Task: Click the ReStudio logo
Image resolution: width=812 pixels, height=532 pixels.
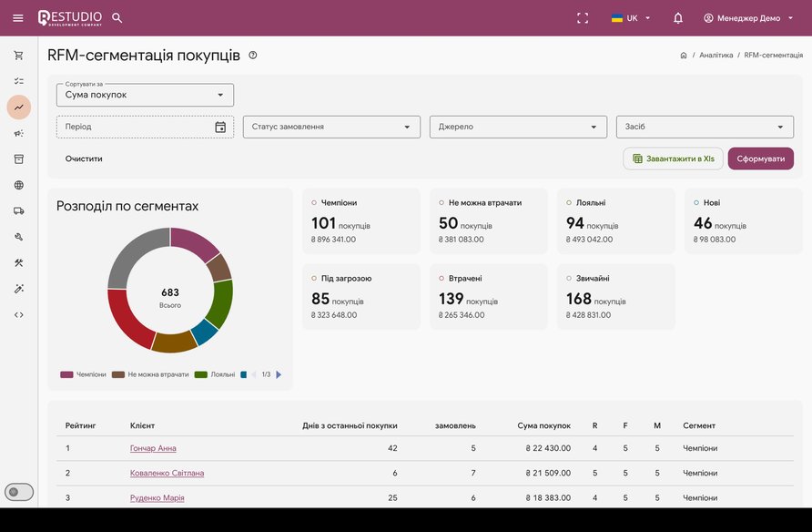Action: [x=70, y=18]
